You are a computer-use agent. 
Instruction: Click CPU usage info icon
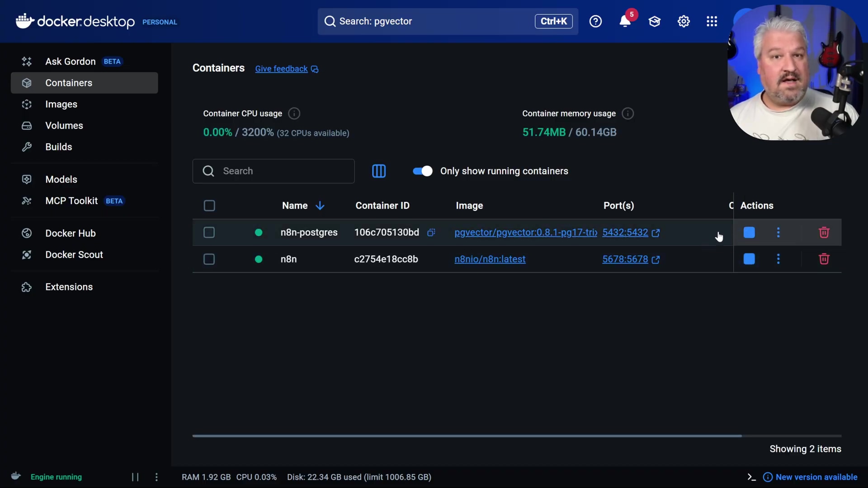[x=294, y=113]
